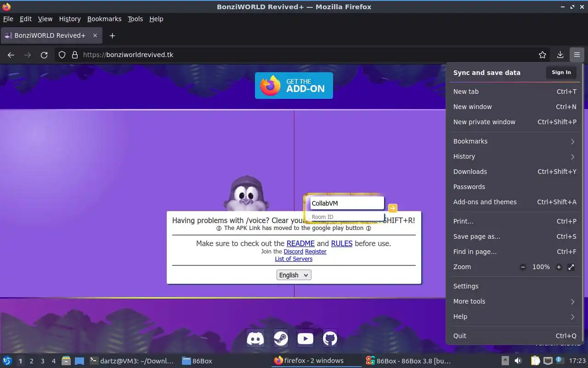
Task: Click the Sign In button
Action: tap(561, 72)
